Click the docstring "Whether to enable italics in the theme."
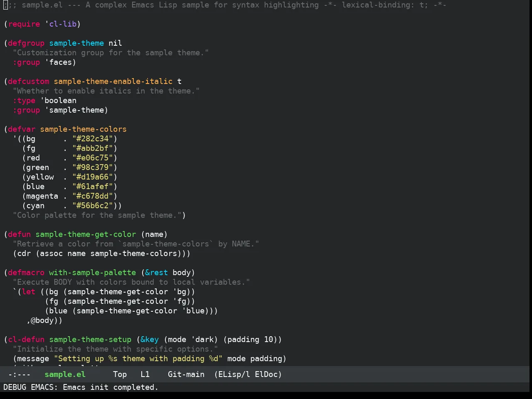This screenshot has width=532, height=399. (106, 91)
